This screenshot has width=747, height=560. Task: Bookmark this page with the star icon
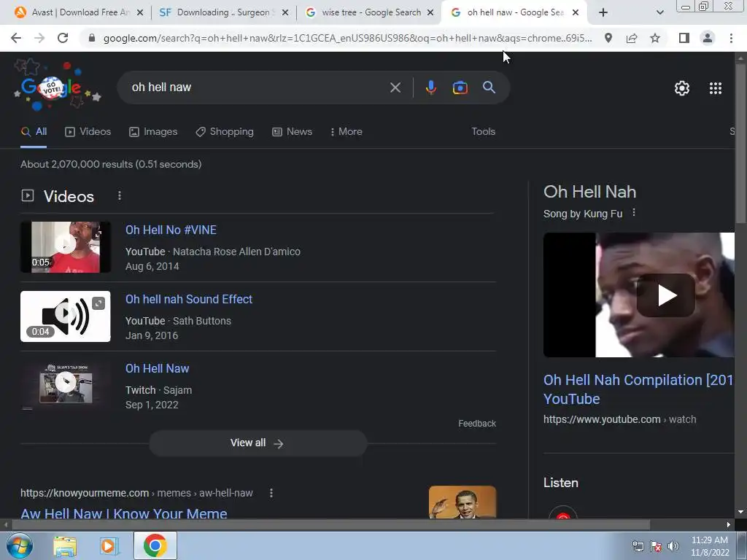coord(655,38)
